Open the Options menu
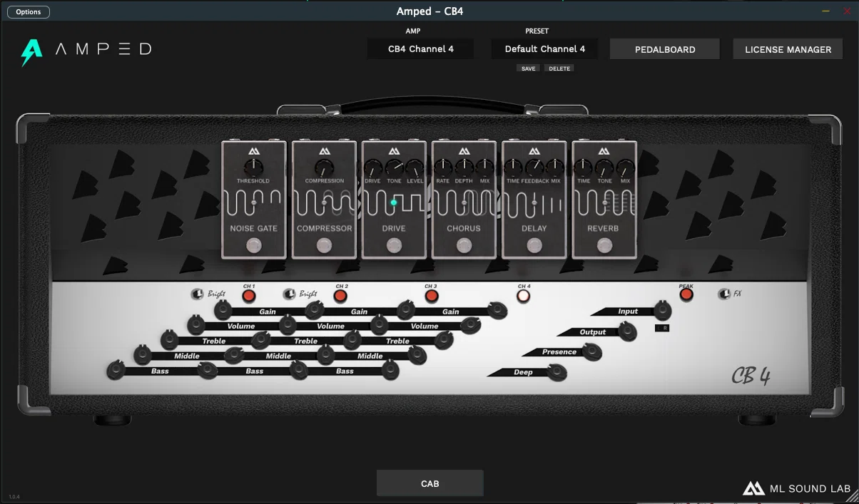 pyautogui.click(x=29, y=11)
